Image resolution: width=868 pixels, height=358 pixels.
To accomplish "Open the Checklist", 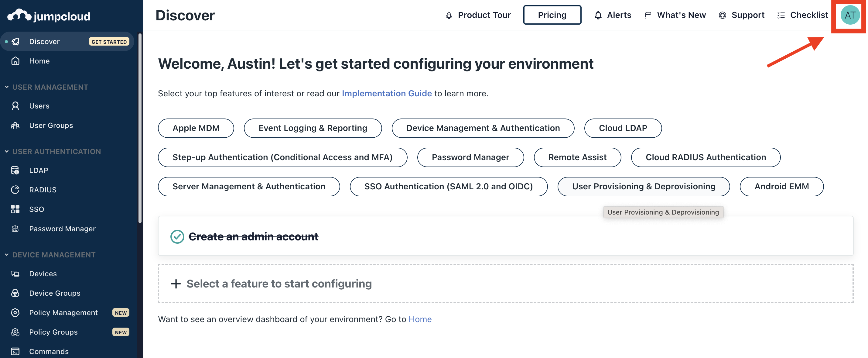I will [x=803, y=15].
